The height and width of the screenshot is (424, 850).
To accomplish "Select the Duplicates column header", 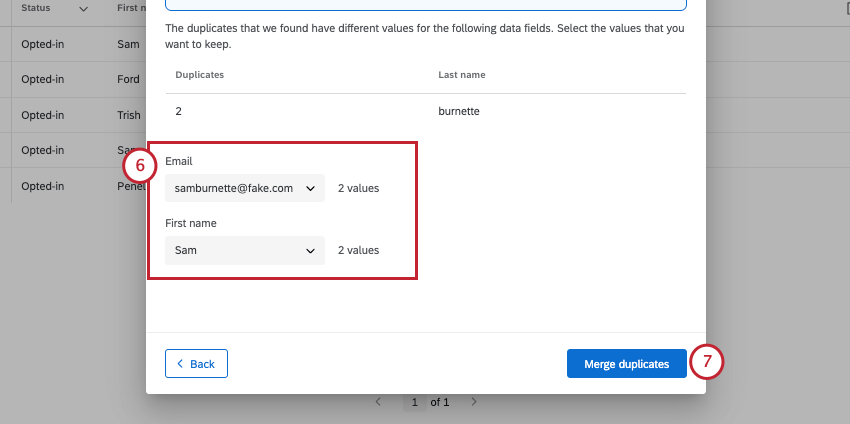I will pos(199,75).
